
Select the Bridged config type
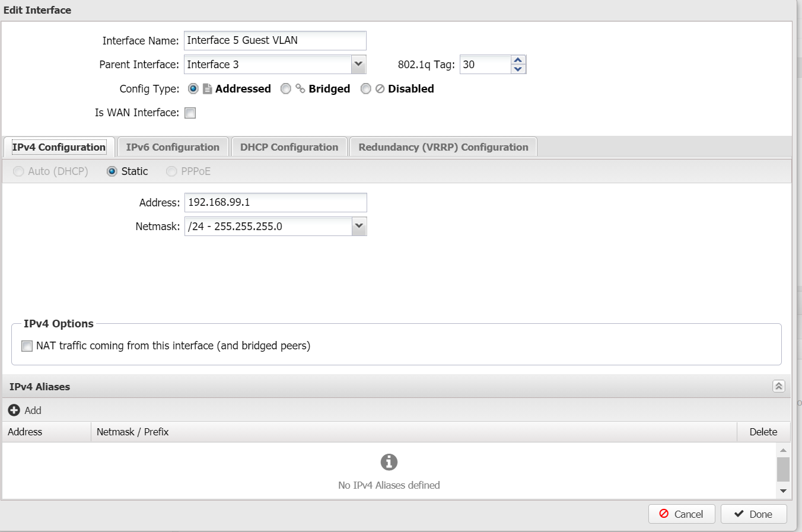pyautogui.click(x=286, y=89)
